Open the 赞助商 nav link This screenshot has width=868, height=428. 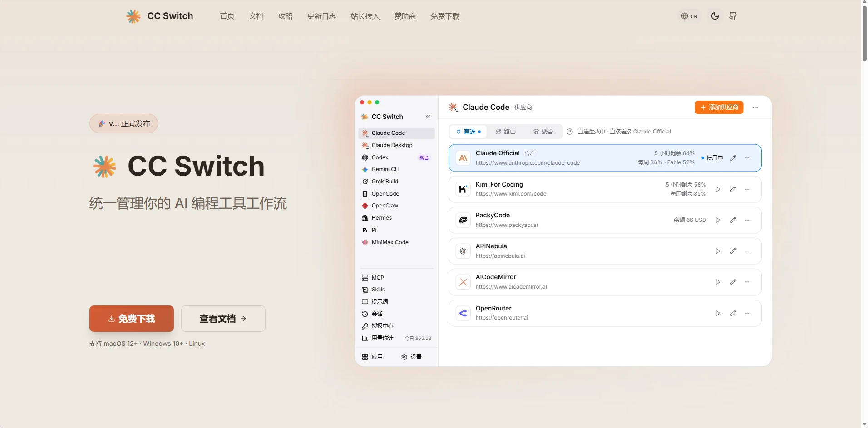405,16
